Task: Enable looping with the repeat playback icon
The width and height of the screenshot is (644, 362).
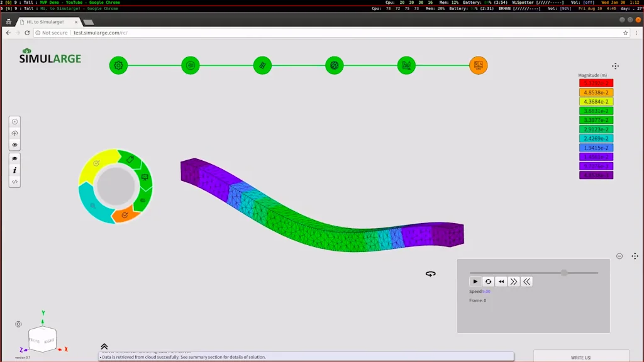Action: click(488, 281)
